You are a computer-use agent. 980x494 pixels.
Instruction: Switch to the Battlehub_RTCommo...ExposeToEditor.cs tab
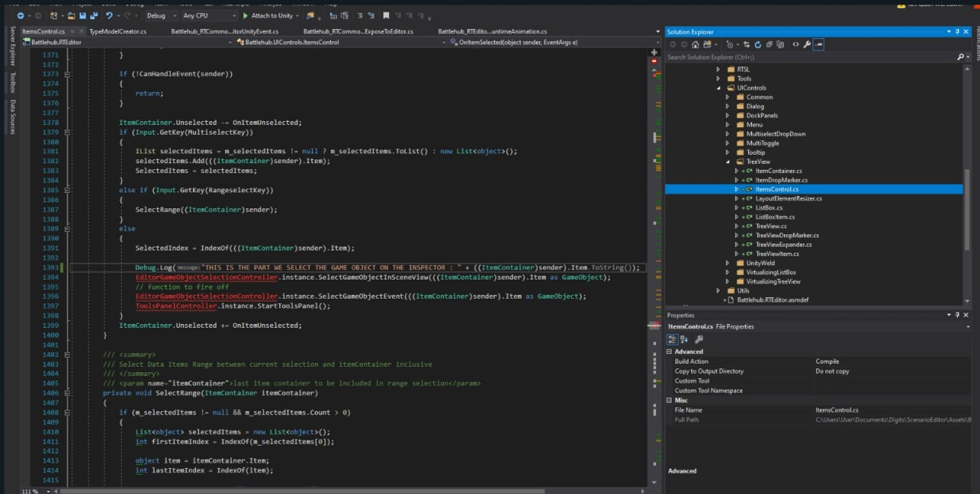tap(358, 31)
